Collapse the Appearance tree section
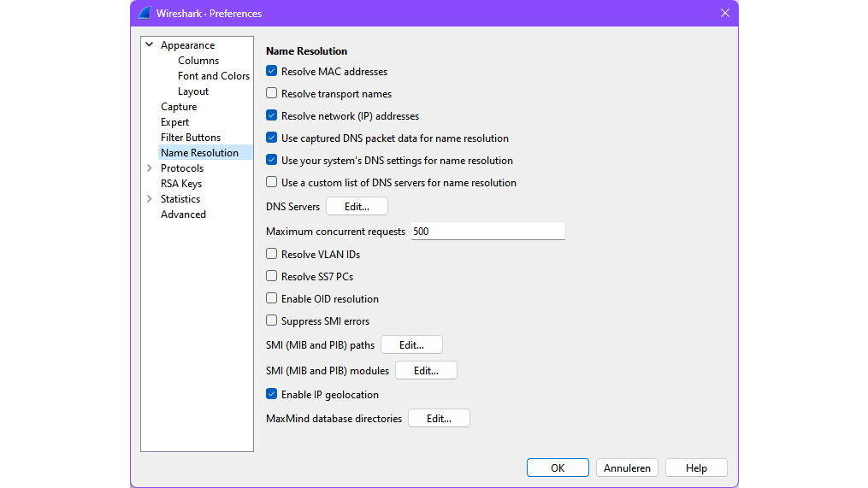This screenshot has width=868, height=488. 150,45
